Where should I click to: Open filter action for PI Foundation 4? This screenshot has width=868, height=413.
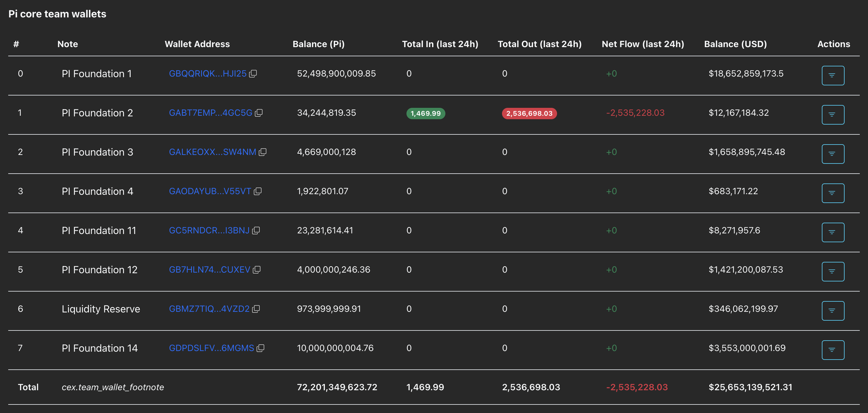(x=833, y=193)
